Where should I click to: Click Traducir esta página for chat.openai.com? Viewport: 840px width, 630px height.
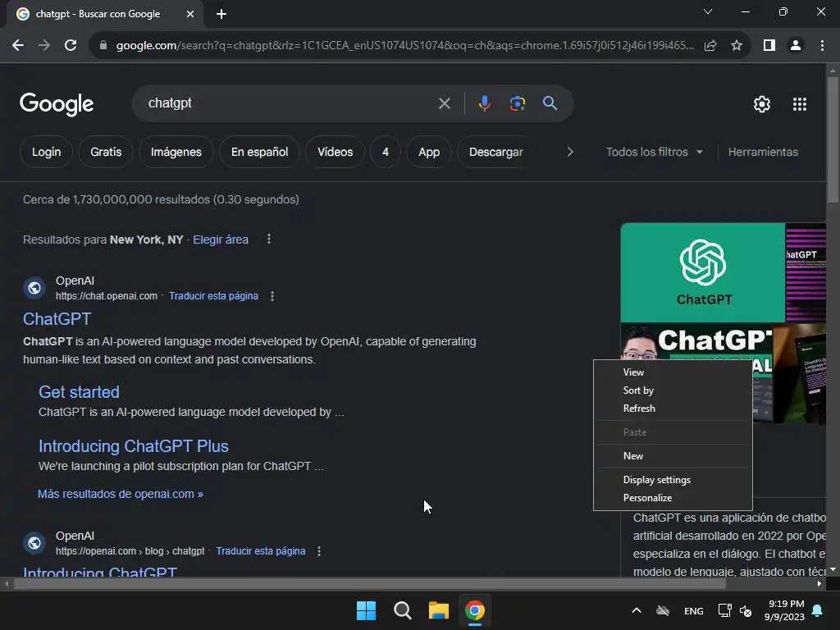(x=213, y=295)
